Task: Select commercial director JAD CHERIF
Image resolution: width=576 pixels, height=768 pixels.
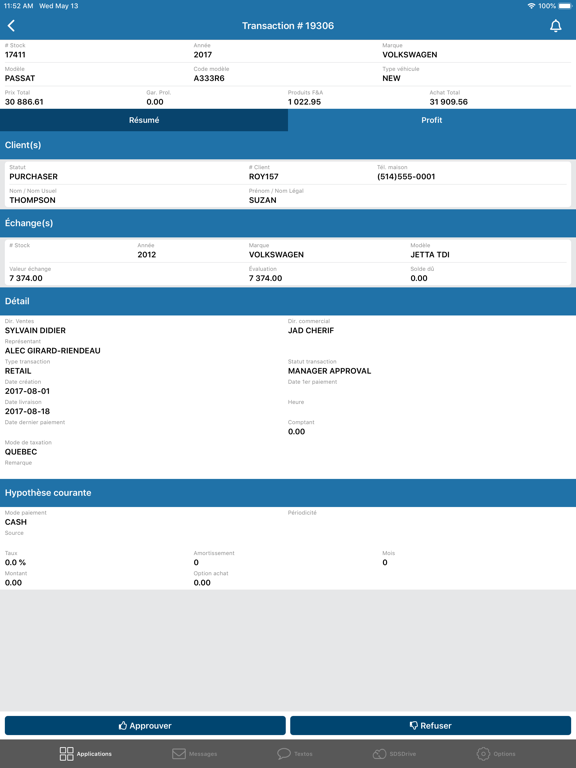Action: pyautogui.click(x=311, y=331)
